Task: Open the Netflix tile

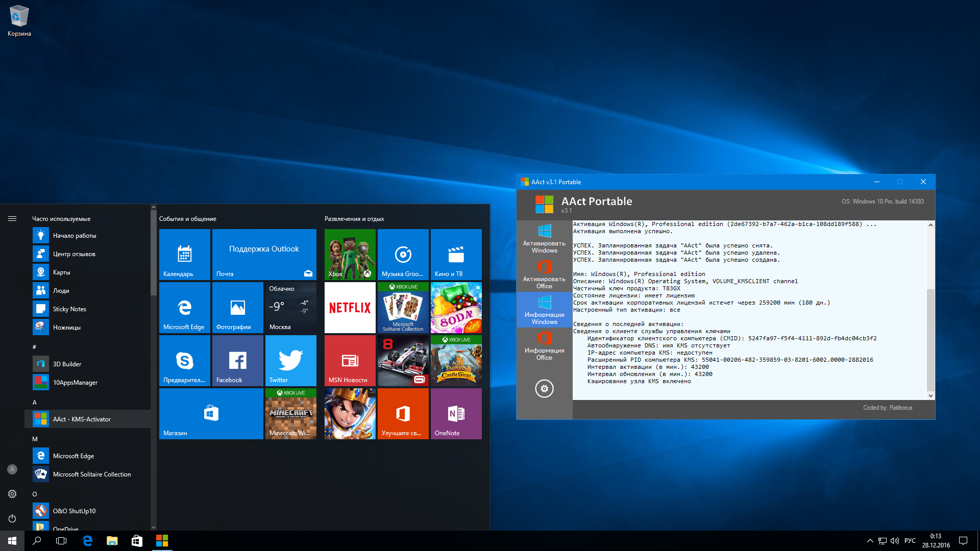Action: coord(350,308)
